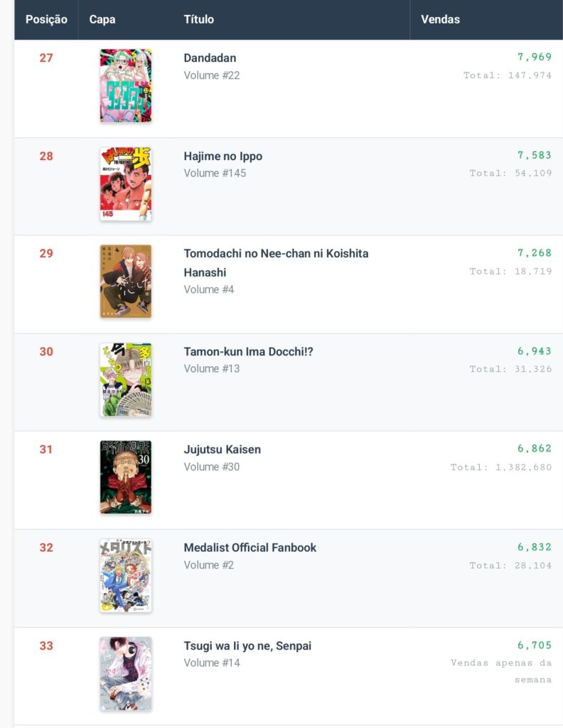View the Medalist Official Fanbook cover
This screenshot has height=728, width=563.
pos(126,575)
